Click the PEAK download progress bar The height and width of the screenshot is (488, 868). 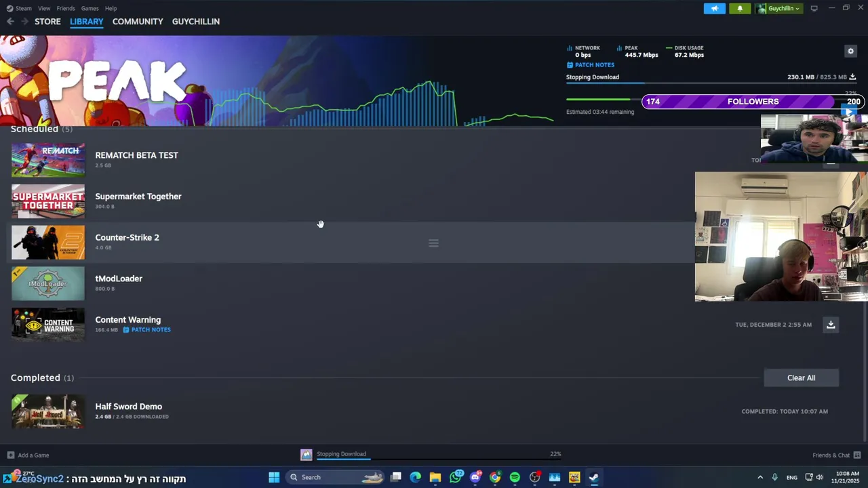click(711, 83)
